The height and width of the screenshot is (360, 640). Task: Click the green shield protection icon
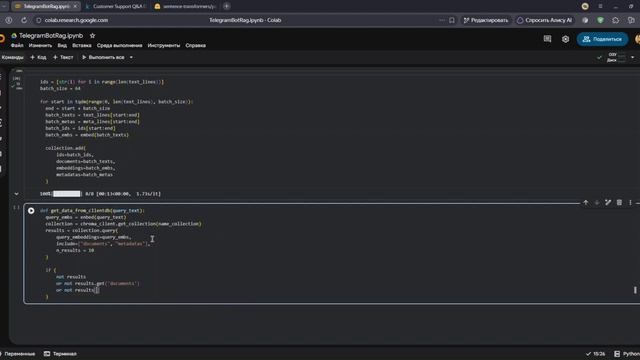600,20
